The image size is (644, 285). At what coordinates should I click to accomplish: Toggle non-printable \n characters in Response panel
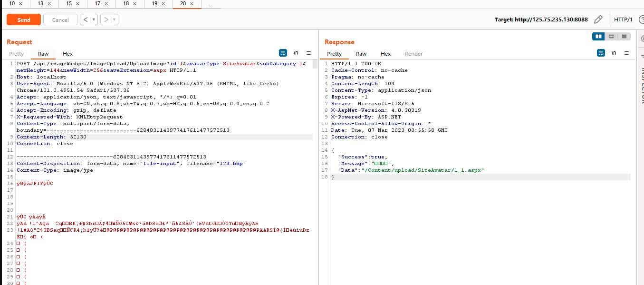[614, 53]
